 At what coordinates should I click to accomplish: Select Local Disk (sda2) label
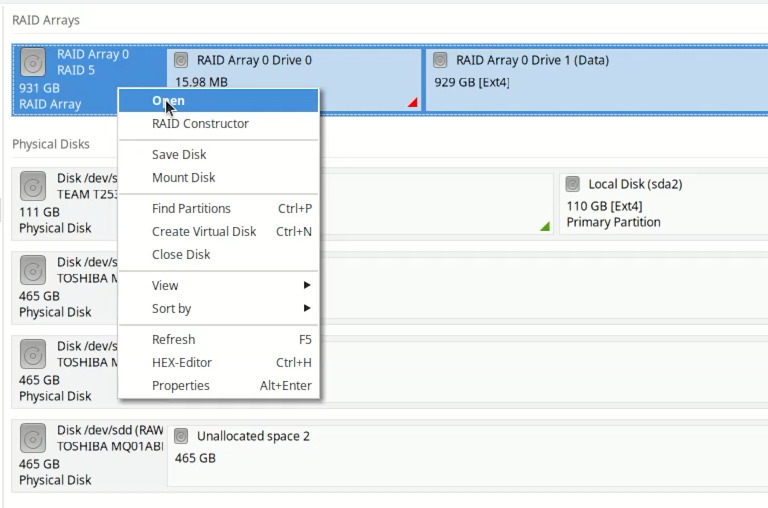pyautogui.click(x=635, y=184)
